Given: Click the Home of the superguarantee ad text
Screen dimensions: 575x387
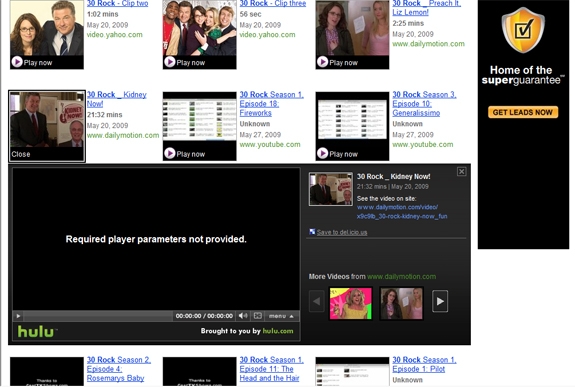Looking at the screenshot, I should tap(523, 75).
